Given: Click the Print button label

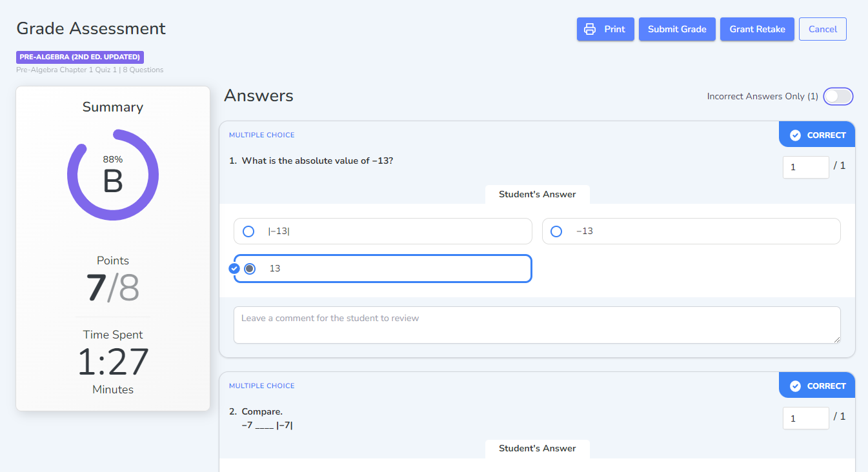Looking at the screenshot, I should tap(614, 29).
